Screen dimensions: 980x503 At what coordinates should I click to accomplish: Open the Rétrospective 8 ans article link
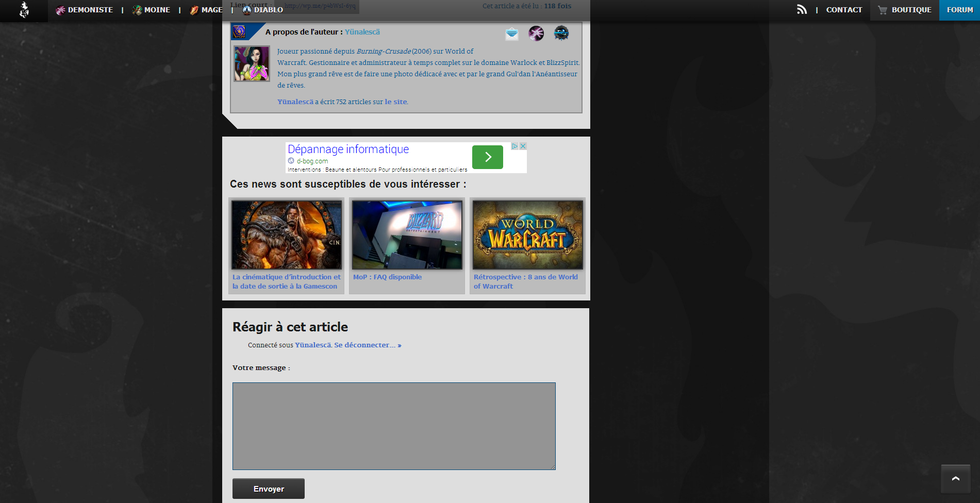(525, 281)
